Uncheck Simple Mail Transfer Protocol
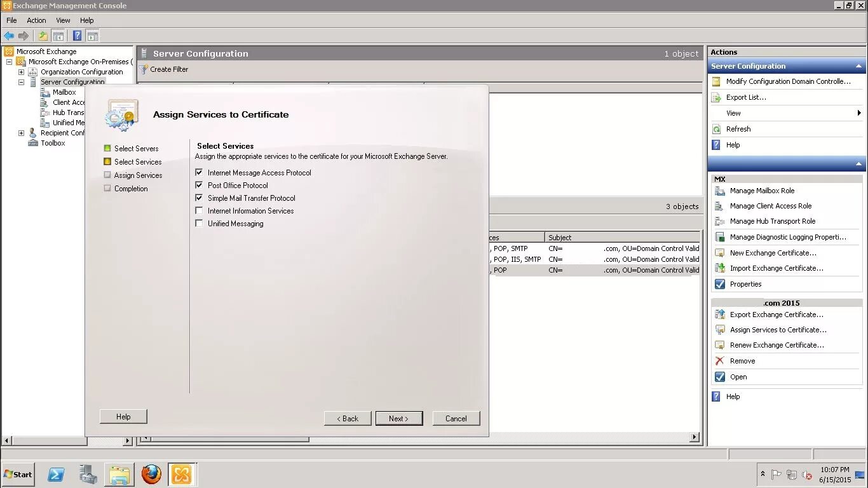 pos(200,198)
